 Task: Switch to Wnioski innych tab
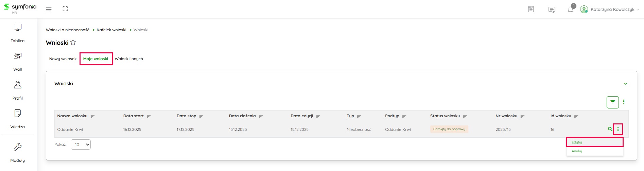[129, 59]
